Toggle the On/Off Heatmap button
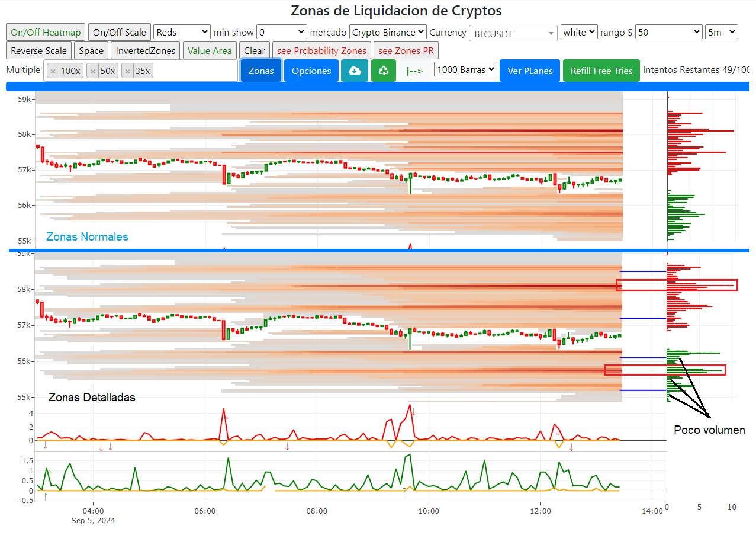The width and height of the screenshot is (756, 535). coord(46,32)
